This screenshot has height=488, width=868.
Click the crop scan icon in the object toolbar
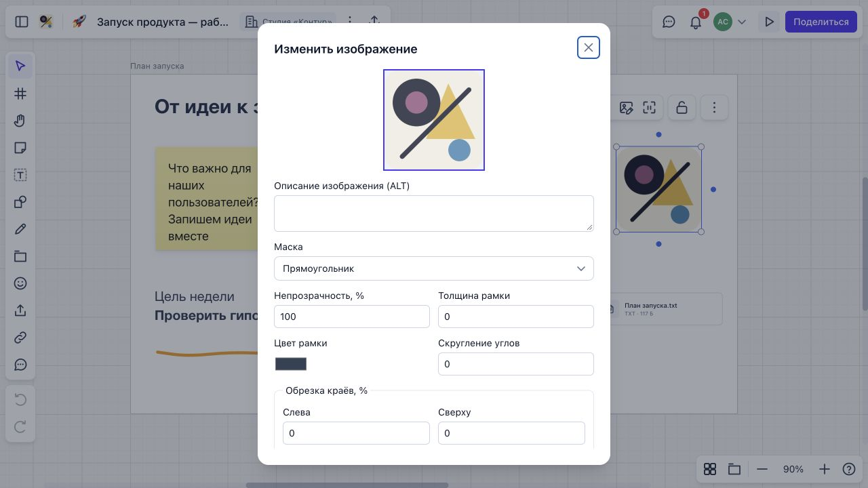point(650,107)
